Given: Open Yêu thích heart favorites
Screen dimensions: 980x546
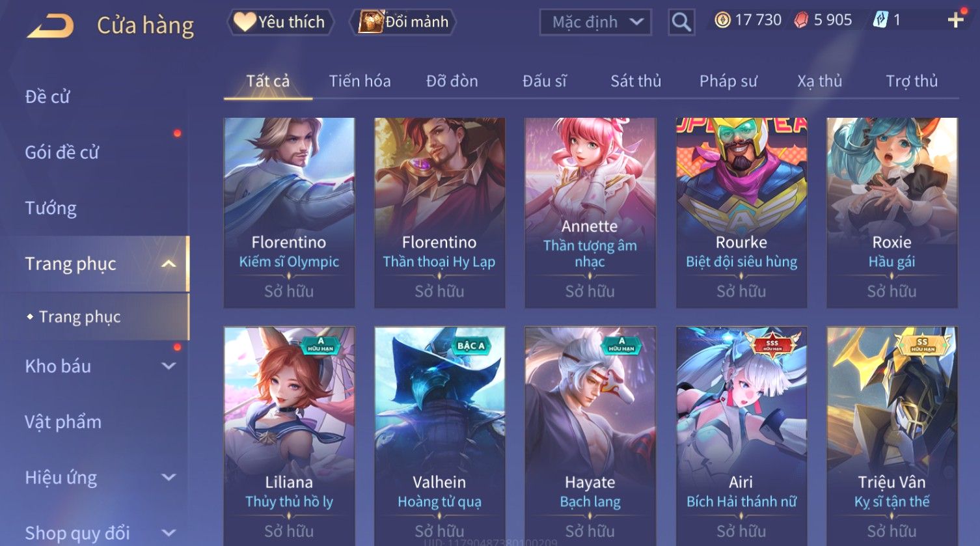Looking at the screenshot, I should pos(280,22).
